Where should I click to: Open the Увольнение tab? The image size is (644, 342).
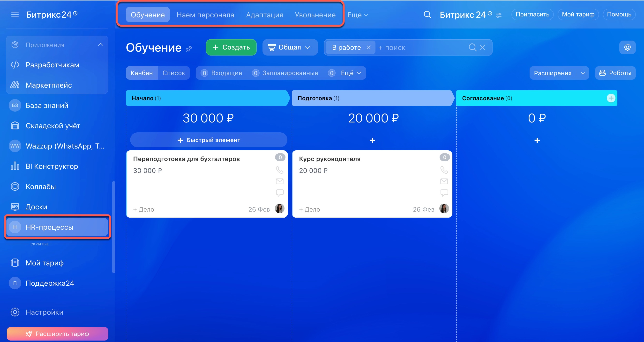[x=315, y=15]
